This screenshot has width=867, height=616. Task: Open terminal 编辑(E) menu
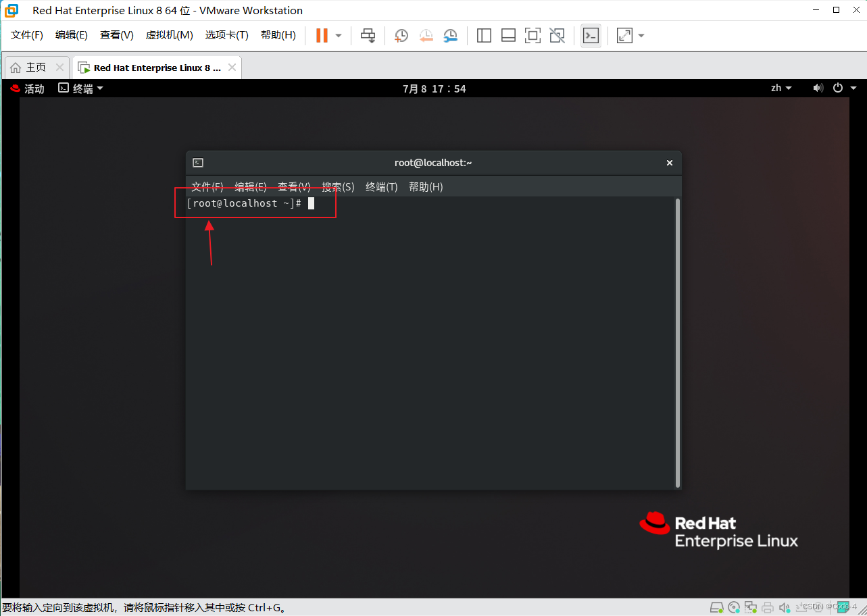click(250, 187)
